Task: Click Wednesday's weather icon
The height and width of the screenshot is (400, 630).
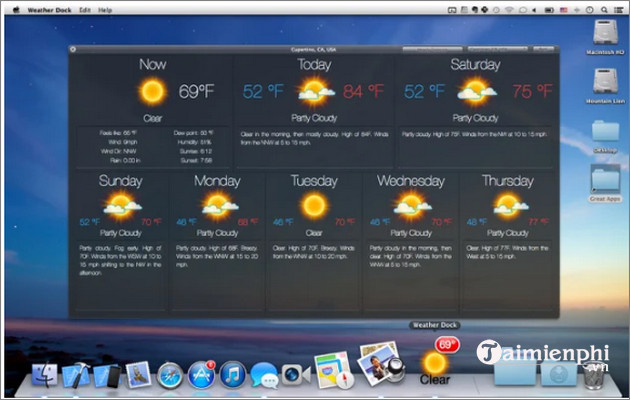Action: pyautogui.click(x=412, y=205)
